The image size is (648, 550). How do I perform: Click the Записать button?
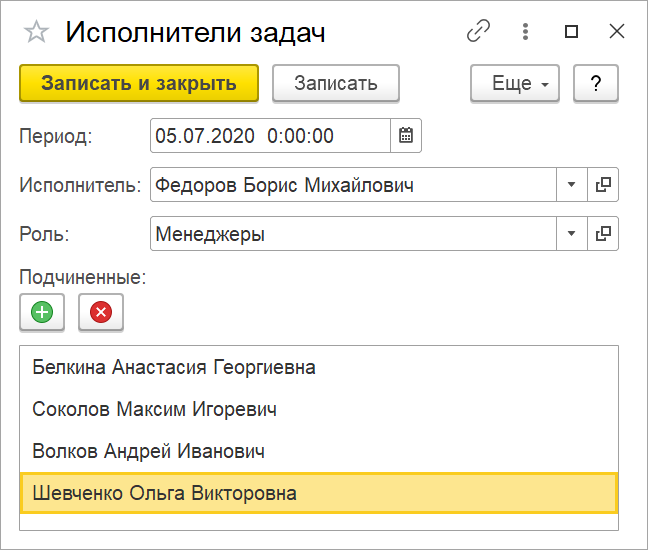(336, 83)
